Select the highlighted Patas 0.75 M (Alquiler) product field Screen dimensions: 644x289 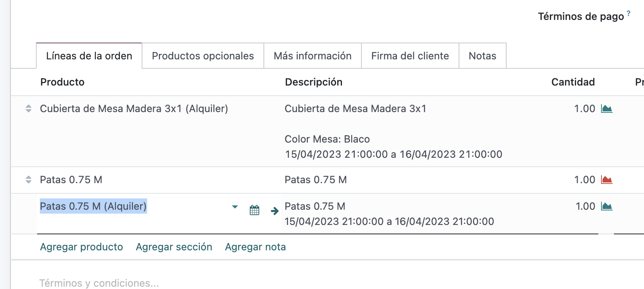[x=93, y=206]
